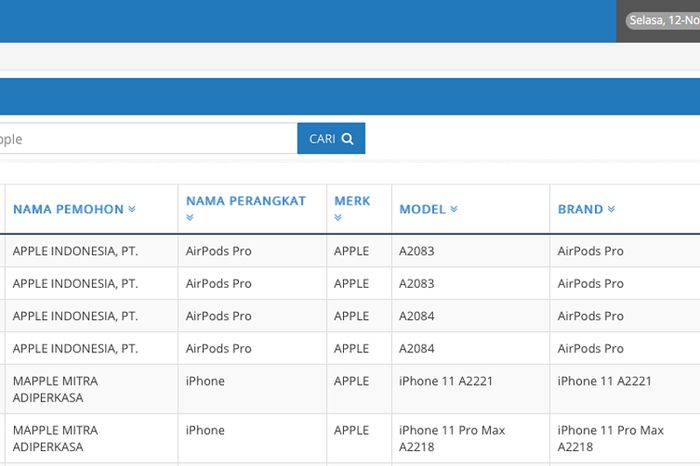Viewport: 700px width, 466px height.
Task: Click the sort arrow under NAMA PERANGKAT
Action: pos(190,218)
